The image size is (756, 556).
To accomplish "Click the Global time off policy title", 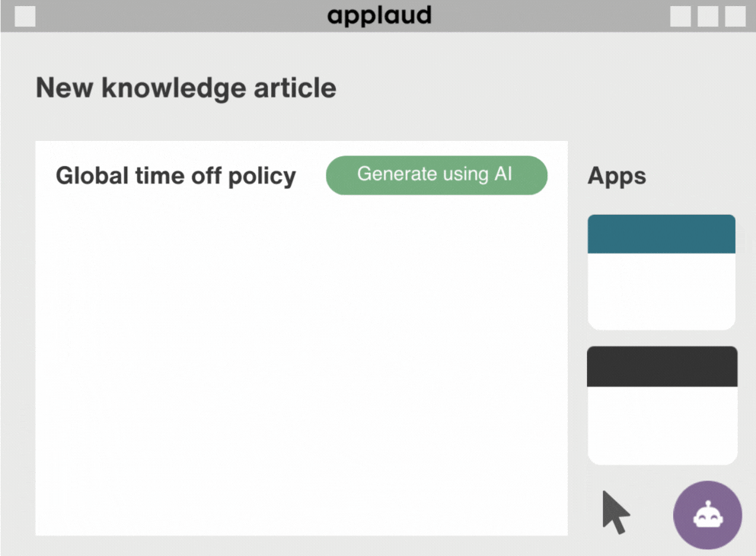I will click(x=176, y=176).
